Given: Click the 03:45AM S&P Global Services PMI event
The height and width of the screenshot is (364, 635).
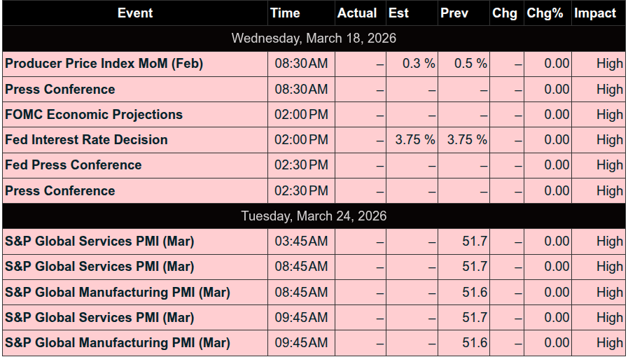Looking at the screenshot, I should point(99,241).
